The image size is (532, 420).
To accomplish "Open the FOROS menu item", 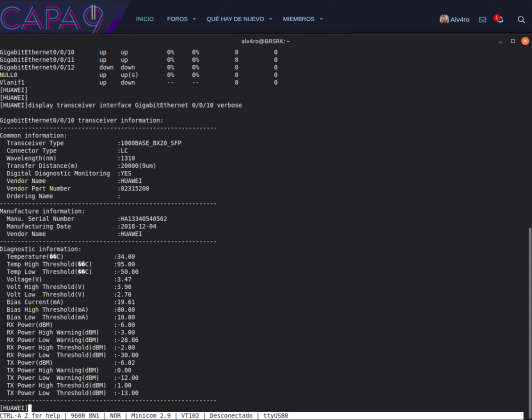I will point(177,19).
